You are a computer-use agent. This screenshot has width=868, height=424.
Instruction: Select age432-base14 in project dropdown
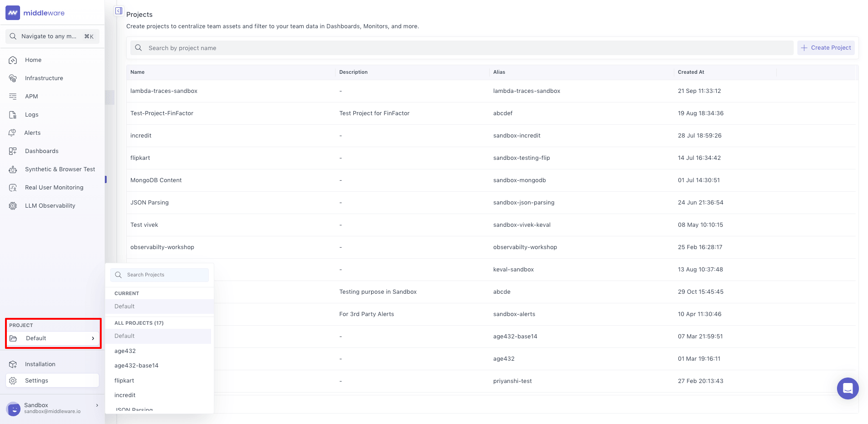point(136,366)
